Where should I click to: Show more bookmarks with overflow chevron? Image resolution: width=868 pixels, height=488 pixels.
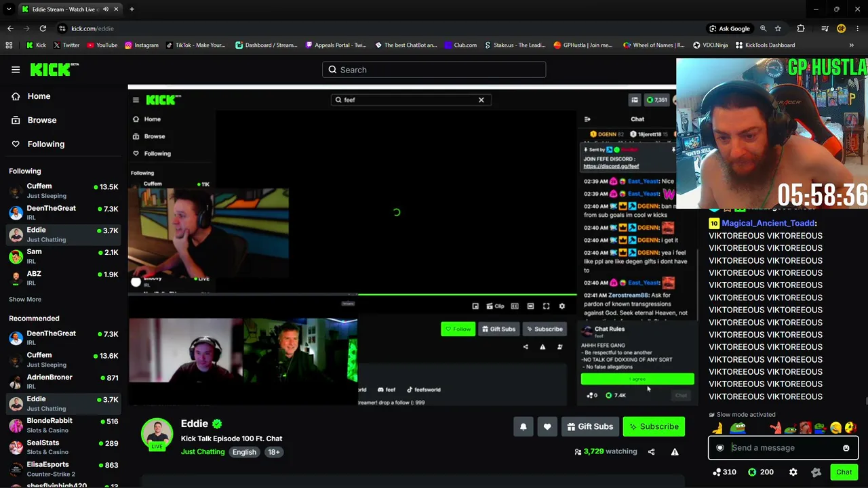coord(852,45)
